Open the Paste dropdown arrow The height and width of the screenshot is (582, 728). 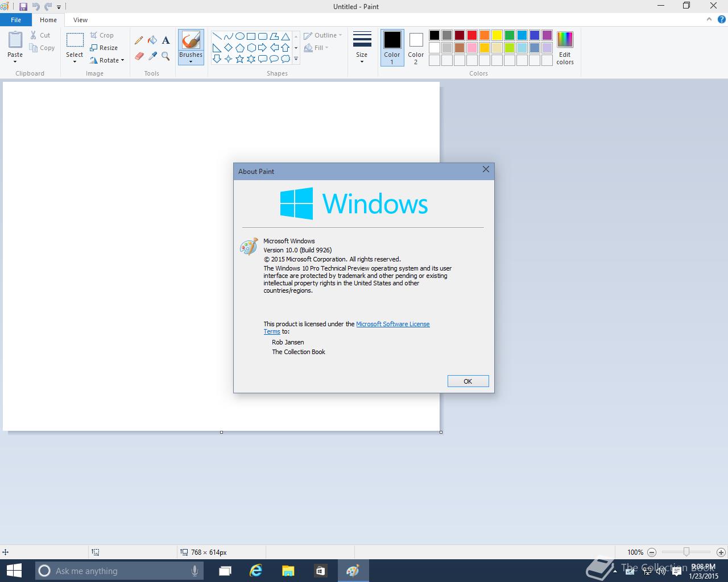point(15,61)
